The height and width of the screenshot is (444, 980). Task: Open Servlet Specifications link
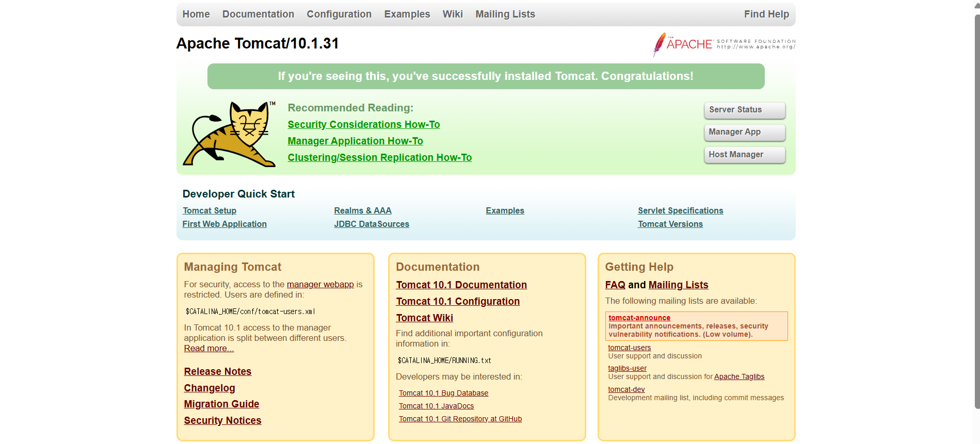pos(680,210)
